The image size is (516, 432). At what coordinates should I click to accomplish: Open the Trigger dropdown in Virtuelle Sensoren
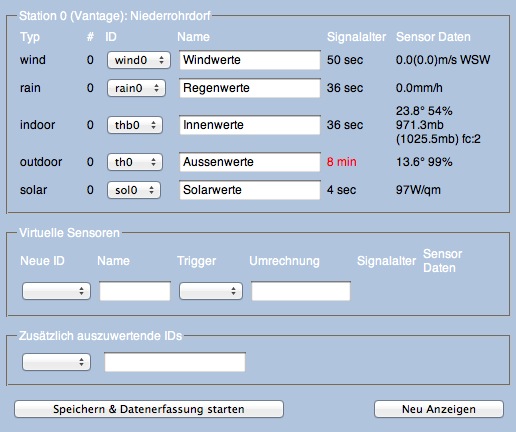point(211,291)
